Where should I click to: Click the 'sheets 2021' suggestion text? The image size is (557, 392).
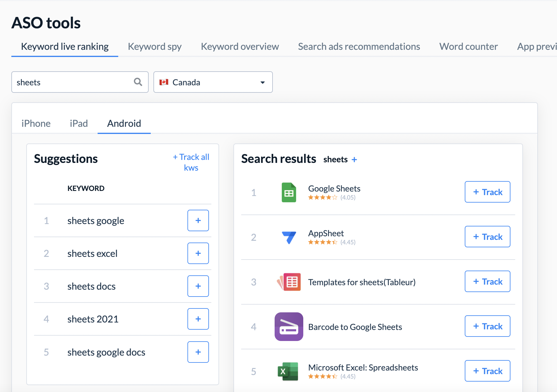pos(93,319)
